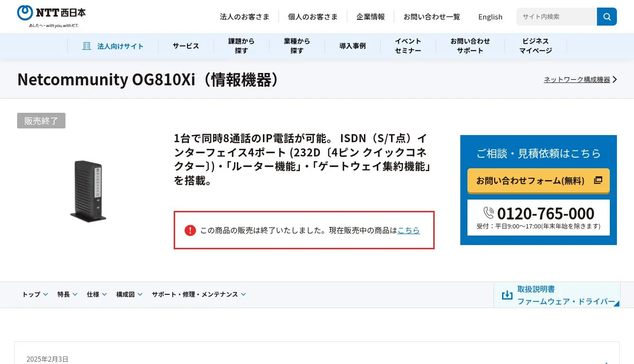The height and width of the screenshot is (364, 634).
Task: Expand the 仕様 anchor dropdown
Action: click(97, 294)
